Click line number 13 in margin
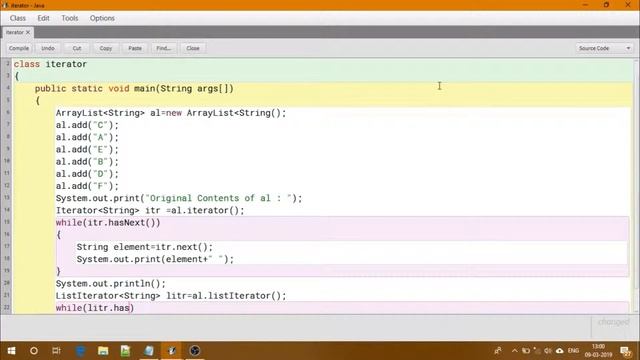640x360 pixels. pyautogui.click(x=7, y=198)
